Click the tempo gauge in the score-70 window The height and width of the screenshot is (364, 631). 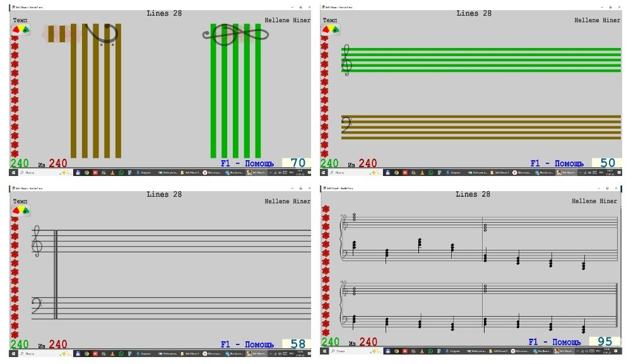click(x=20, y=30)
